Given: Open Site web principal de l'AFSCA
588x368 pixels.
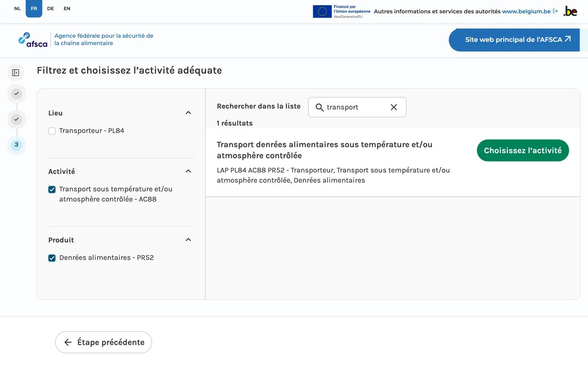Looking at the screenshot, I should [x=514, y=40].
